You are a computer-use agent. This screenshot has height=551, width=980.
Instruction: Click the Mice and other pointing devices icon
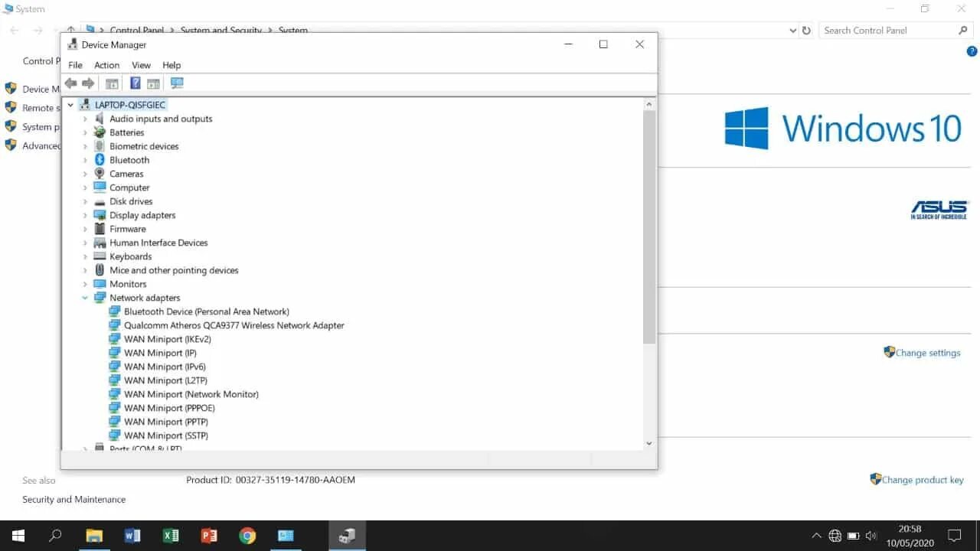100,270
